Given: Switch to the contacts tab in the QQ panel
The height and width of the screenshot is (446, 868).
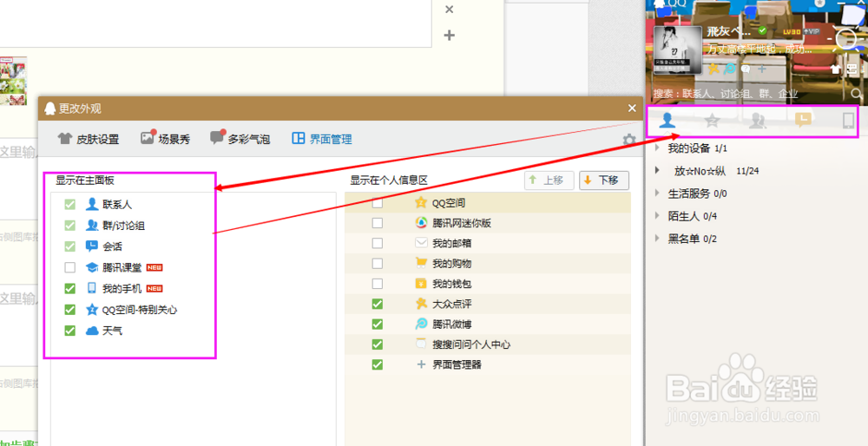Looking at the screenshot, I should coord(668,120).
